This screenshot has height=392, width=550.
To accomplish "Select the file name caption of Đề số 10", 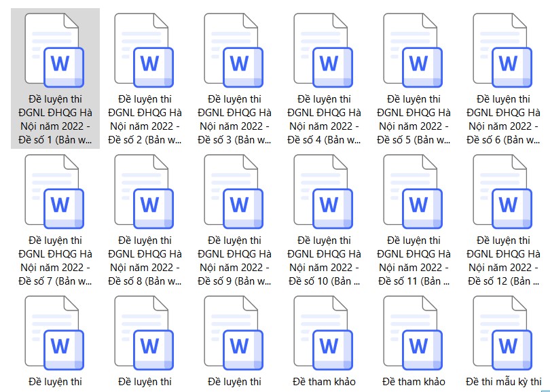I will (x=324, y=261).
